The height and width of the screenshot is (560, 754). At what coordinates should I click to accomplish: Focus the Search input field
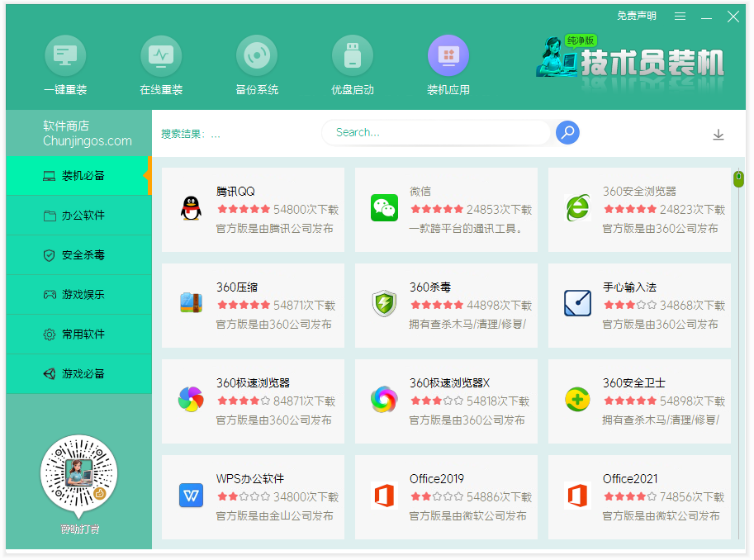coord(436,132)
